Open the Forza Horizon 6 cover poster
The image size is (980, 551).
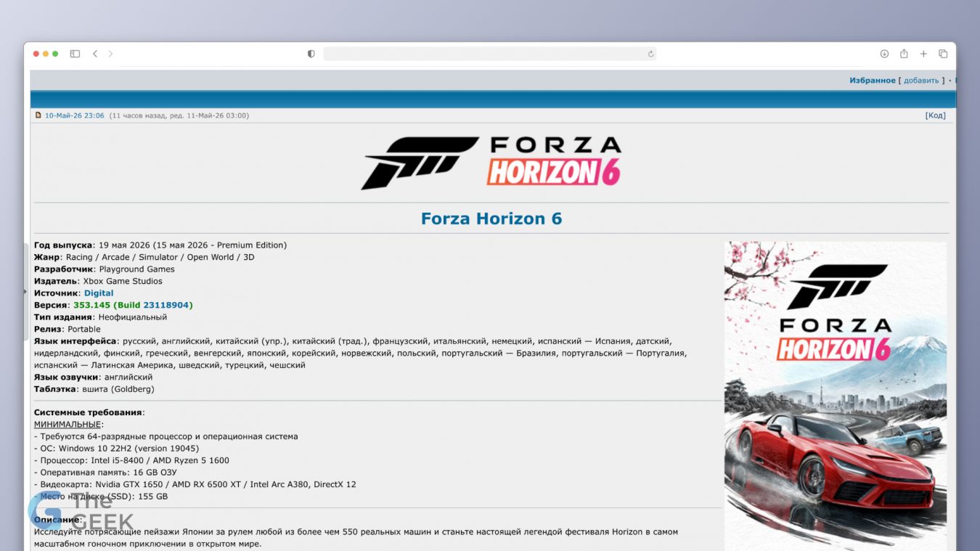click(x=836, y=396)
